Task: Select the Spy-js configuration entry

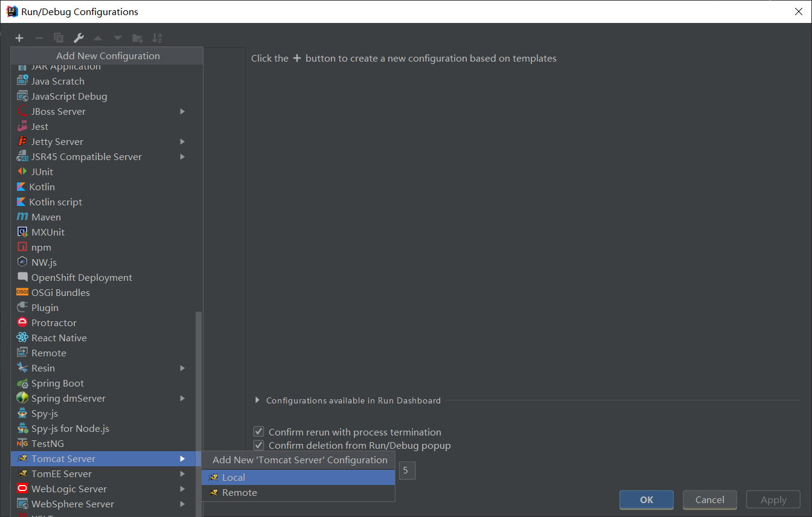Action: pos(103,413)
